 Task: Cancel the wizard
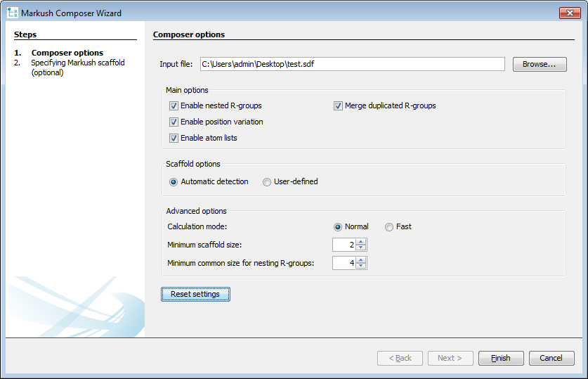click(551, 358)
